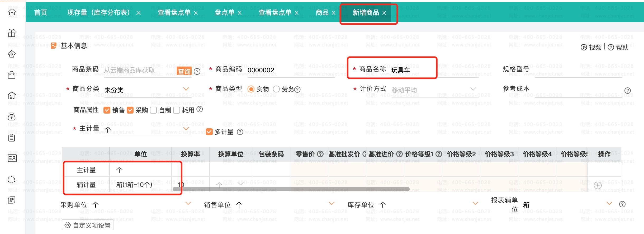Click the help icon after 耗用
Image resolution: width=644 pixels, height=234 pixels.
[x=200, y=109]
